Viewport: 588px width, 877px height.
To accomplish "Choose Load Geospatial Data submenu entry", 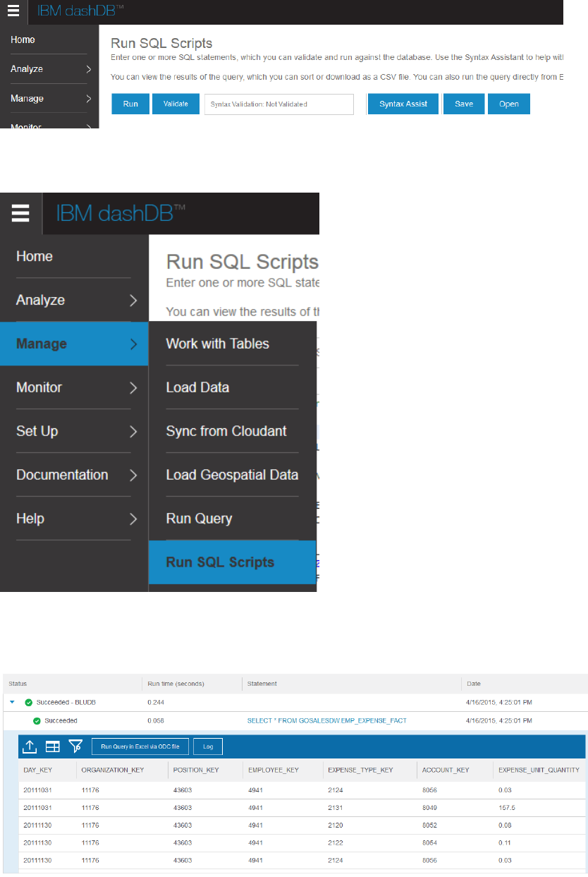I will 232,475.
